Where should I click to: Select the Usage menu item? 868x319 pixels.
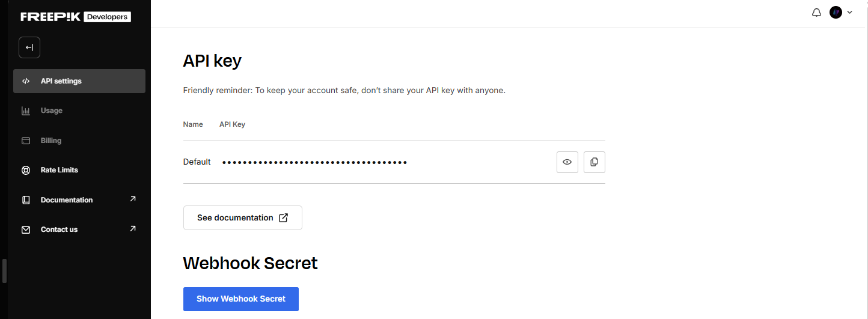[79, 111]
